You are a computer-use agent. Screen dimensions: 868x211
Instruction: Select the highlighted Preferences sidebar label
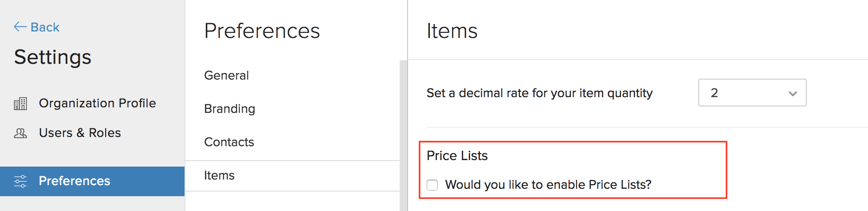74,181
